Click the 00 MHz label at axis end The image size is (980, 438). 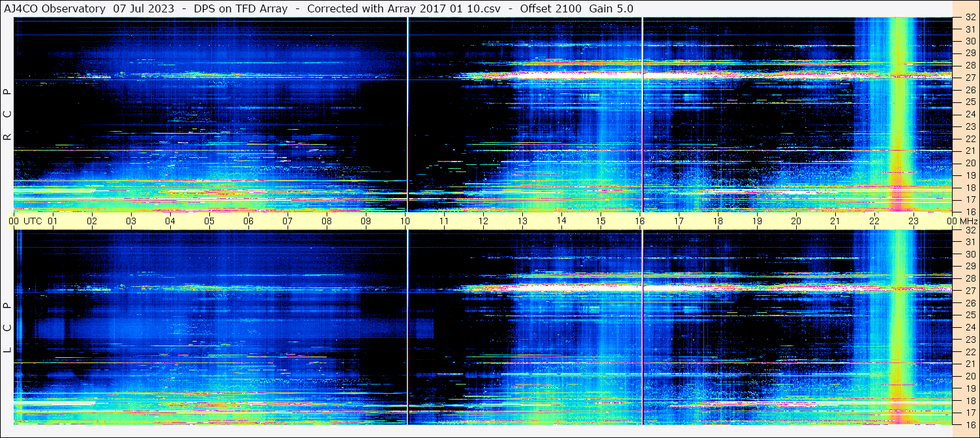point(962,221)
